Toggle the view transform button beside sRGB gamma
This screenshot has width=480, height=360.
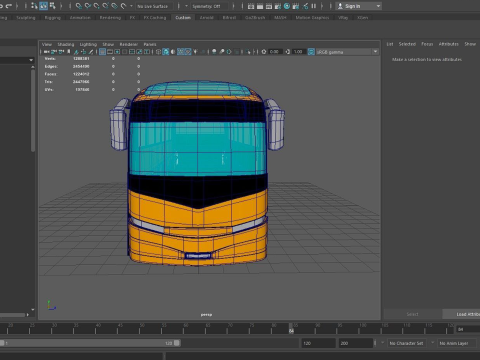(311, 52)
